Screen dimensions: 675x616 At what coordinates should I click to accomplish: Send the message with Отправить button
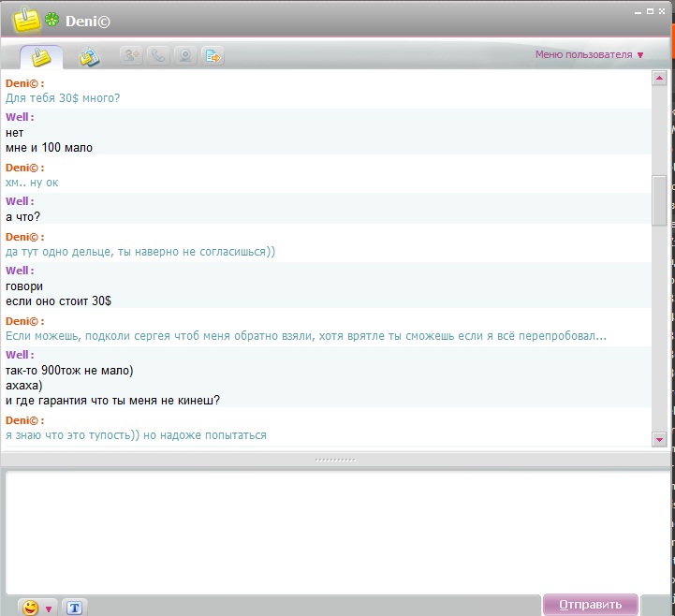coord(590,605)
